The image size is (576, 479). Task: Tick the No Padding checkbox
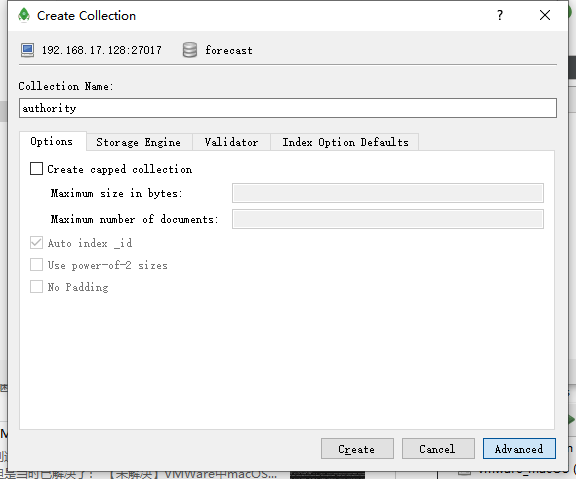point(36,287)
